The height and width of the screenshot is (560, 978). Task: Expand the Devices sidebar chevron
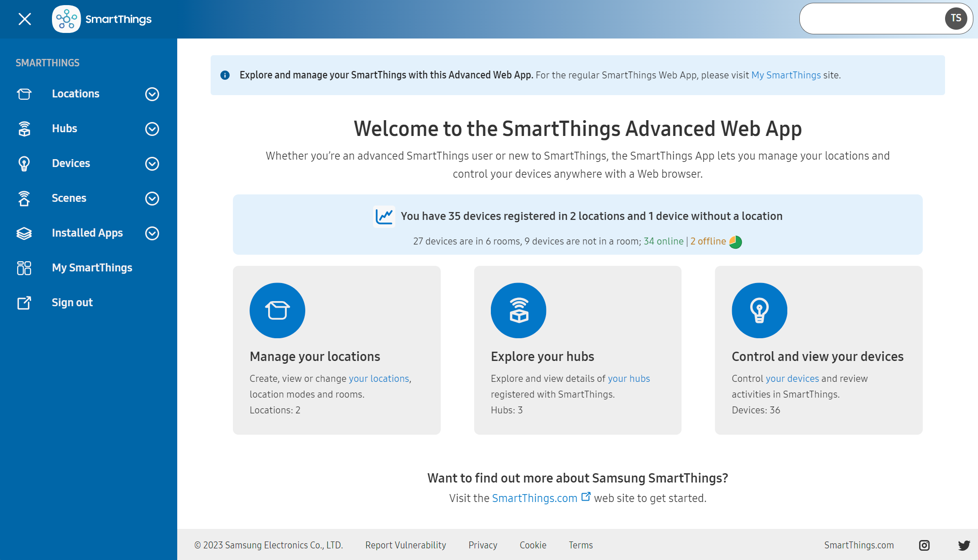click(152, 164)
